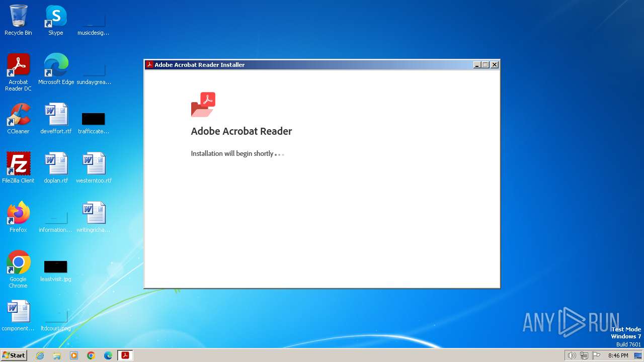The image size is (644, 362).
Task: Open Windows Explorer from the taskbar
Action: point(57,355)
